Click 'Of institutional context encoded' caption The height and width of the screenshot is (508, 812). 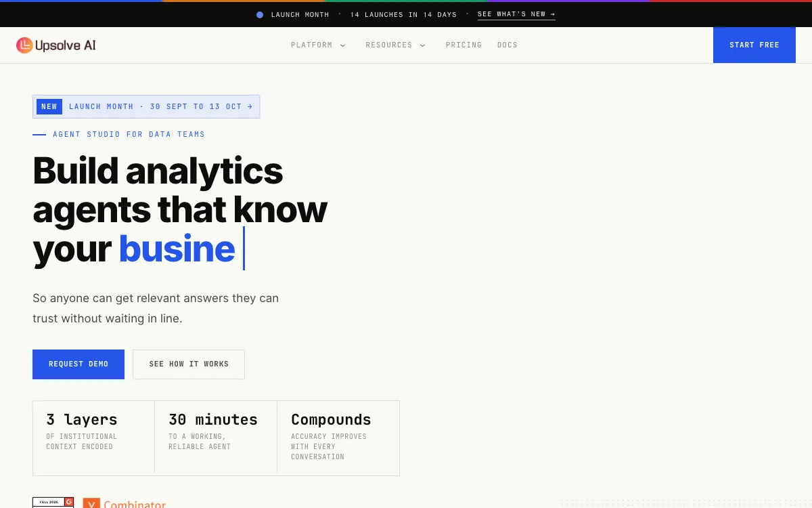click(x=82, y=442)
